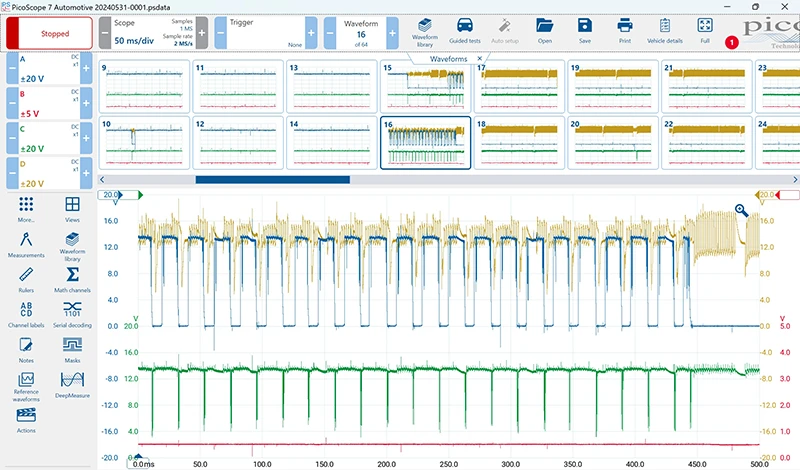800x470 pixels.
Task: Open Math channels
Action: point(72,280)
